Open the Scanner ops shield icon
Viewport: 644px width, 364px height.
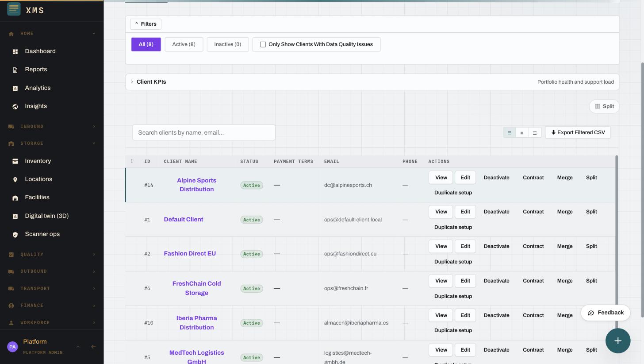[15, 235]
